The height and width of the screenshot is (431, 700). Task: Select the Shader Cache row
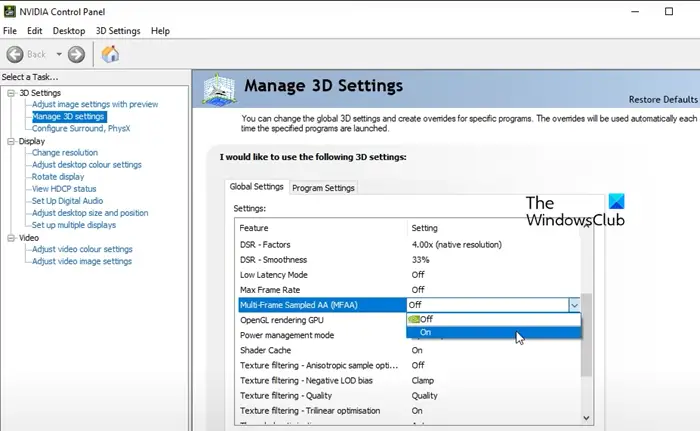pos(409,350)
